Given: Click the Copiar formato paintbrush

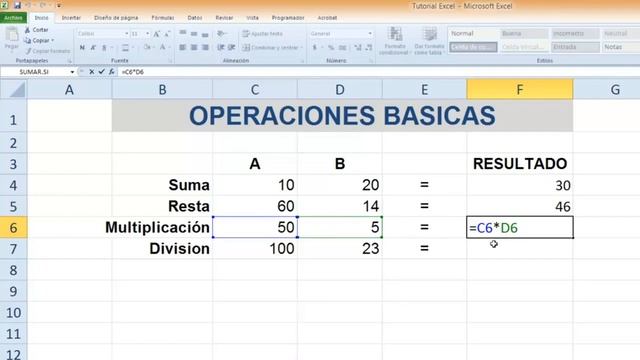Looking at the screenshot, I should pos(47,51).
